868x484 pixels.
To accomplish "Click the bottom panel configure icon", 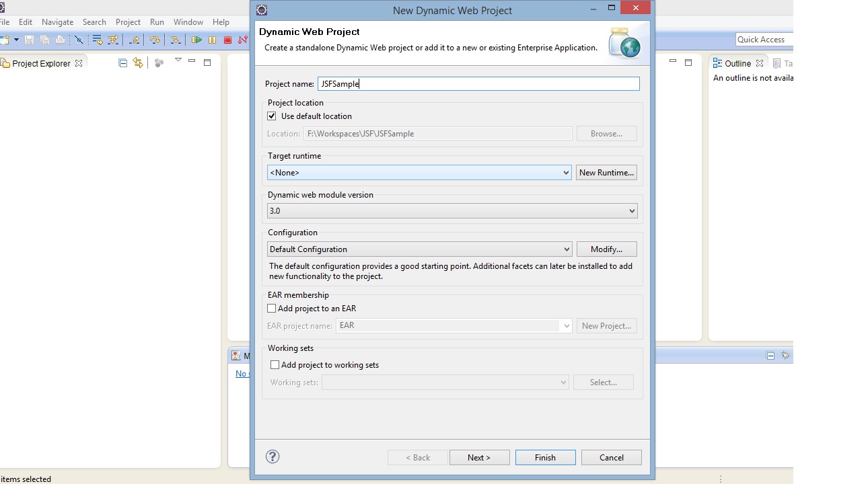I will [785, 356].
